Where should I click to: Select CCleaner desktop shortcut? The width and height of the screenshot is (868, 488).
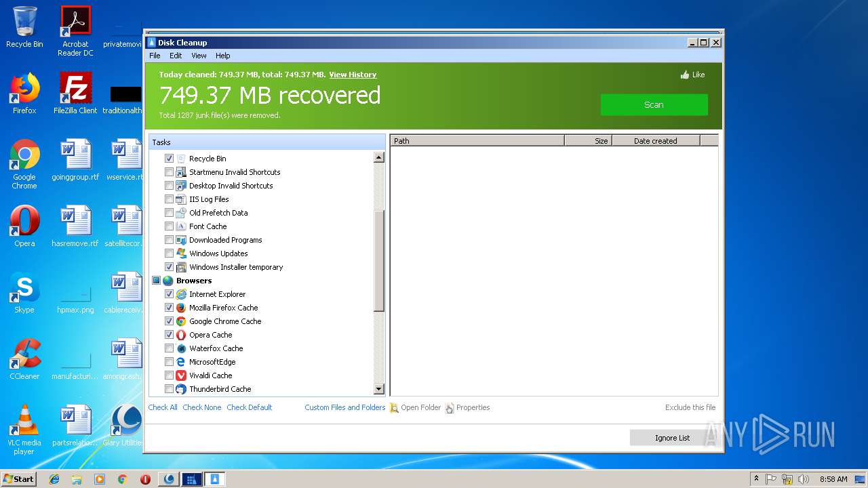[x=24, y=360]
